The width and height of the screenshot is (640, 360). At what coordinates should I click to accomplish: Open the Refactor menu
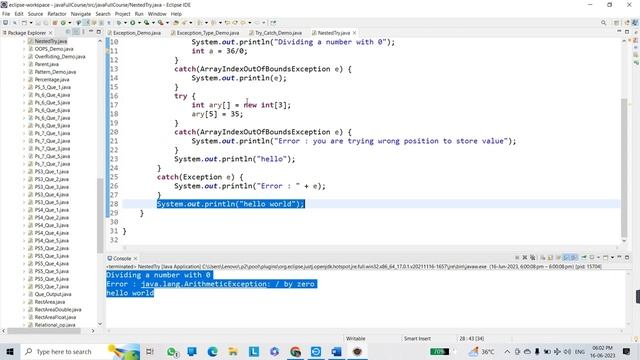point(57,14)
